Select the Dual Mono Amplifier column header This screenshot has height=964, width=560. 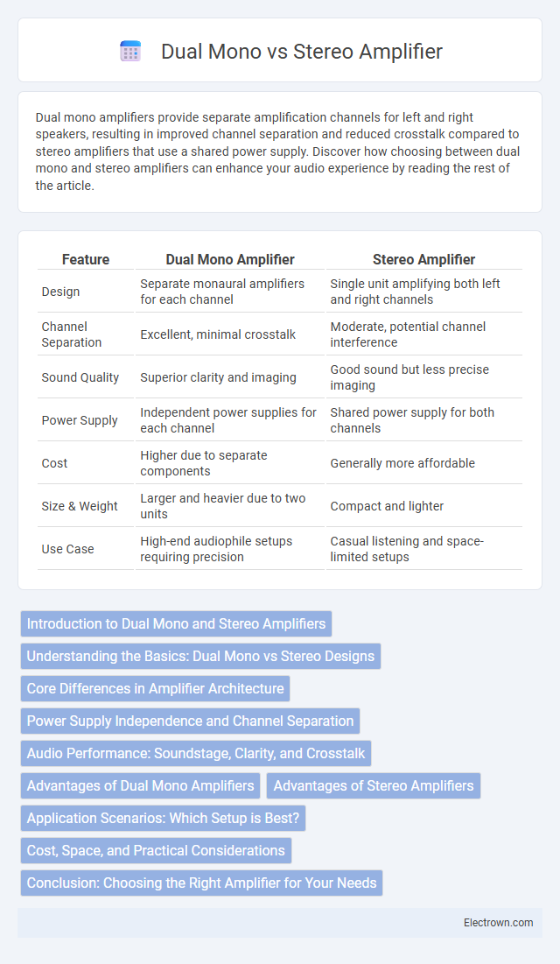tap(230, 259)
